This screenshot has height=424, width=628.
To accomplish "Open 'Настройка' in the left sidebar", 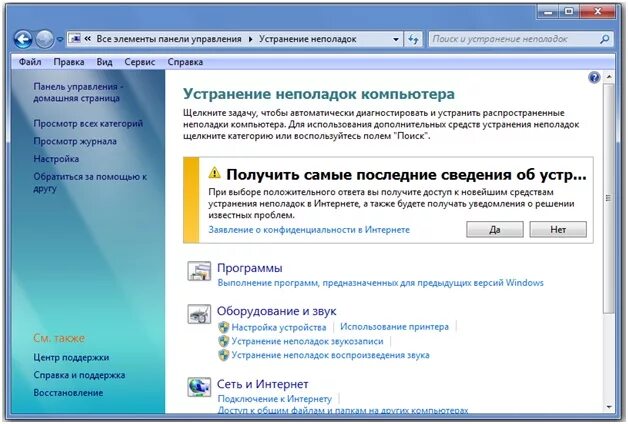I will click(x=56, y=159).
